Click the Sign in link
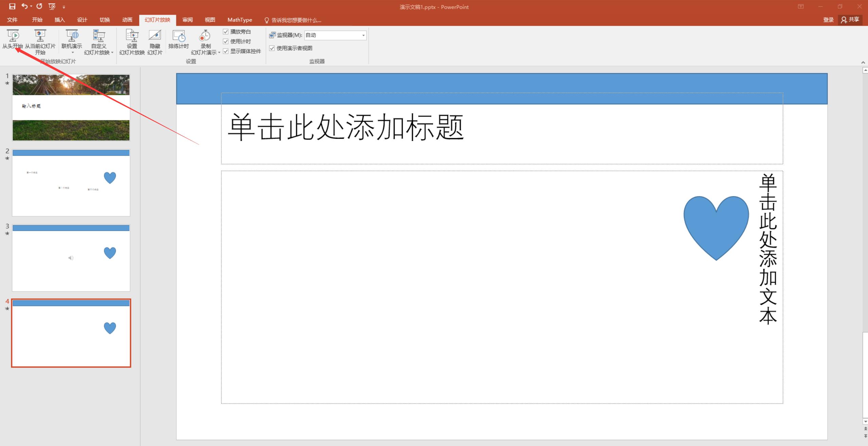The image size is (868, 446). tap(828, 20)
